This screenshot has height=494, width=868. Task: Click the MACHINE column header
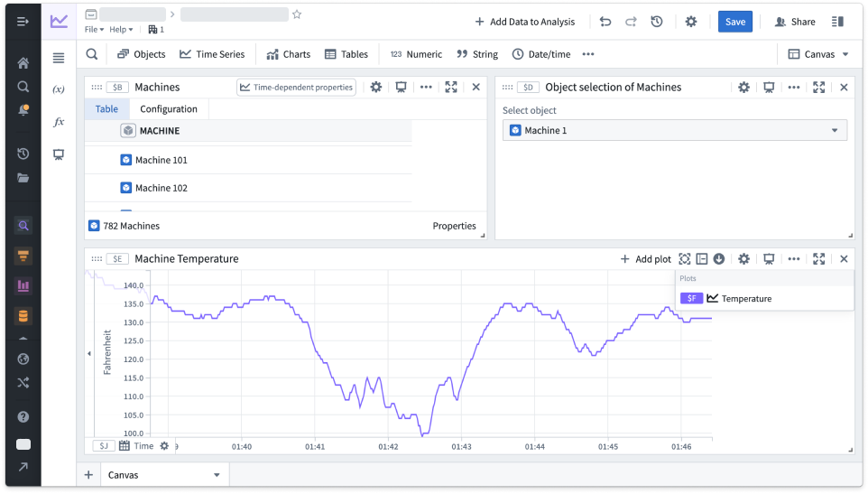click(x=248, y=131)
